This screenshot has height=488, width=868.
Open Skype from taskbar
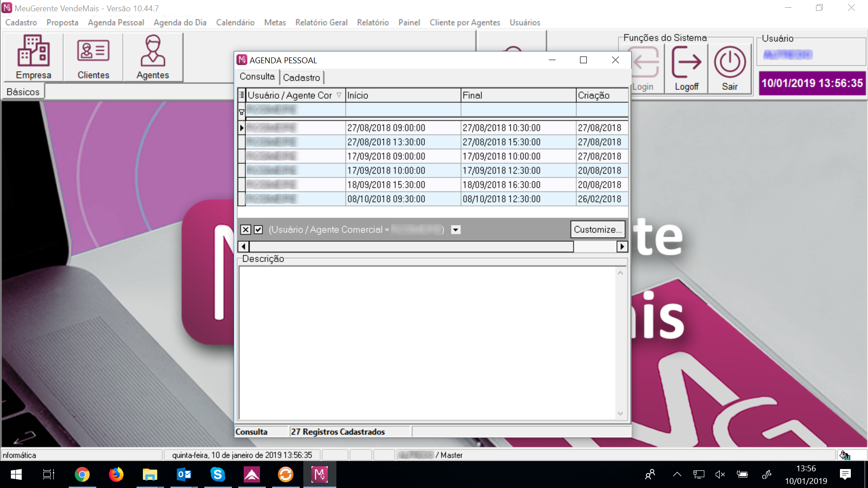(x=217, y=474)
